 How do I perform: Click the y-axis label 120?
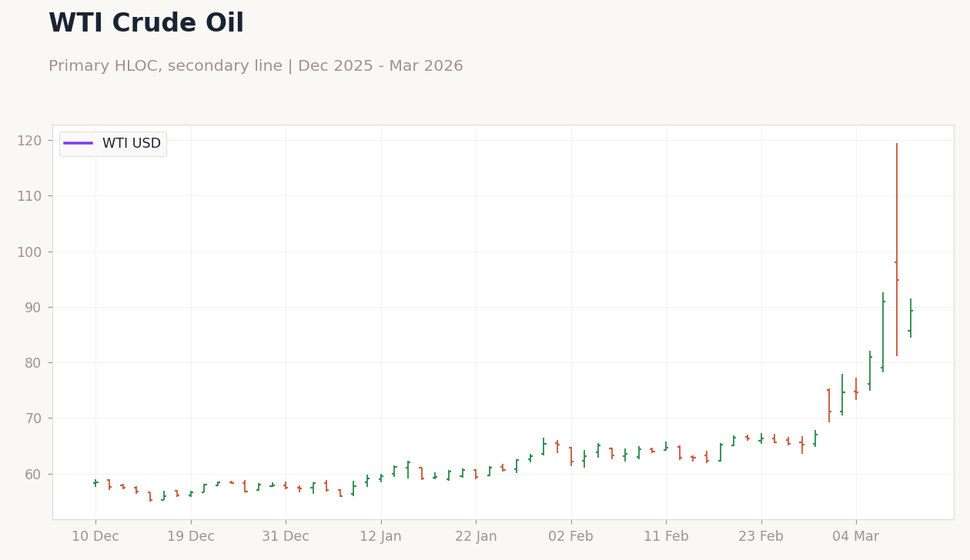point(29,140)
